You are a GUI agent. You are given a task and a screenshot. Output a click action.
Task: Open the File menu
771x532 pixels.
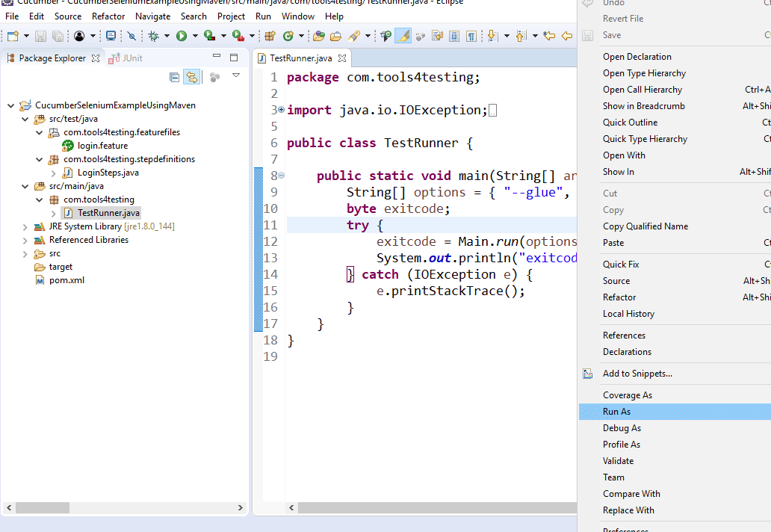pos(12,16)
